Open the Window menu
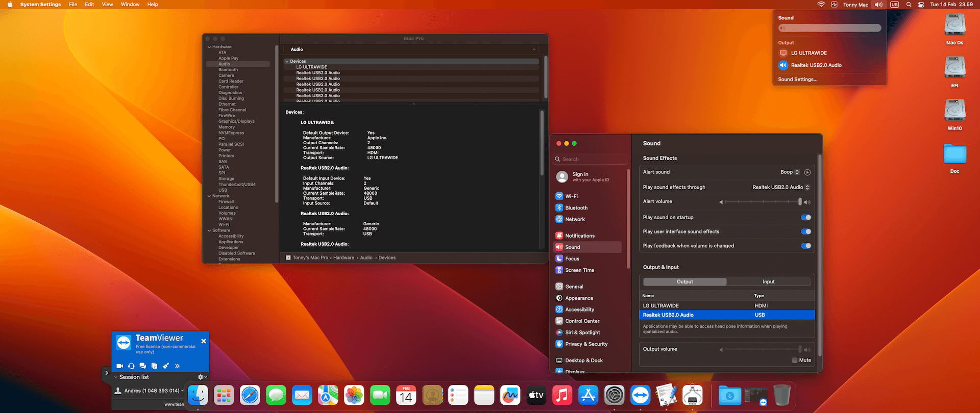980x413 pixels. tap(130, 5)
